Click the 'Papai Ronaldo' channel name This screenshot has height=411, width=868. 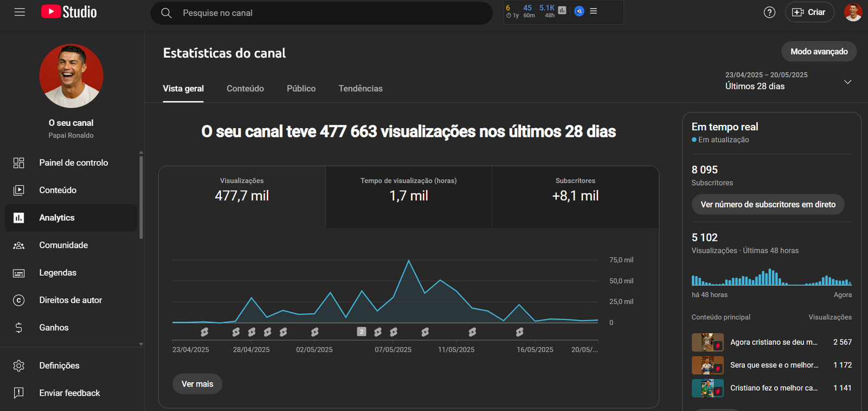[71, 135]
